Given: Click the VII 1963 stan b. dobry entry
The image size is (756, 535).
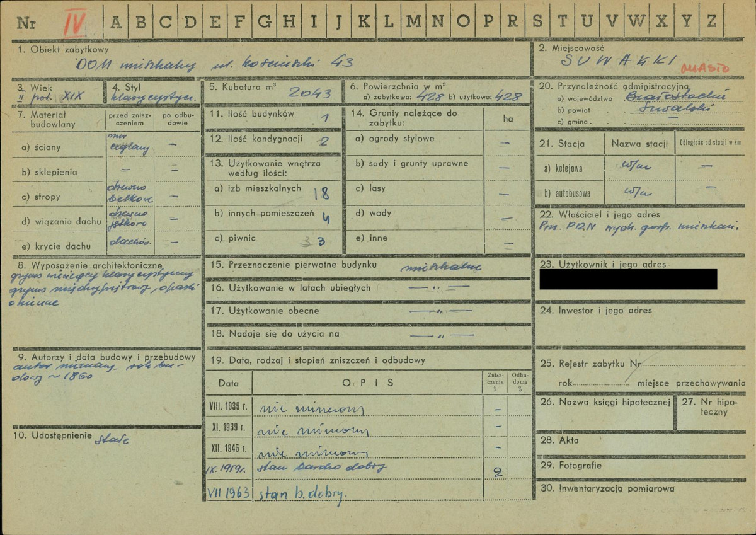Looking at the screenshot, I should pyautogui.click(x=301, y=493).
